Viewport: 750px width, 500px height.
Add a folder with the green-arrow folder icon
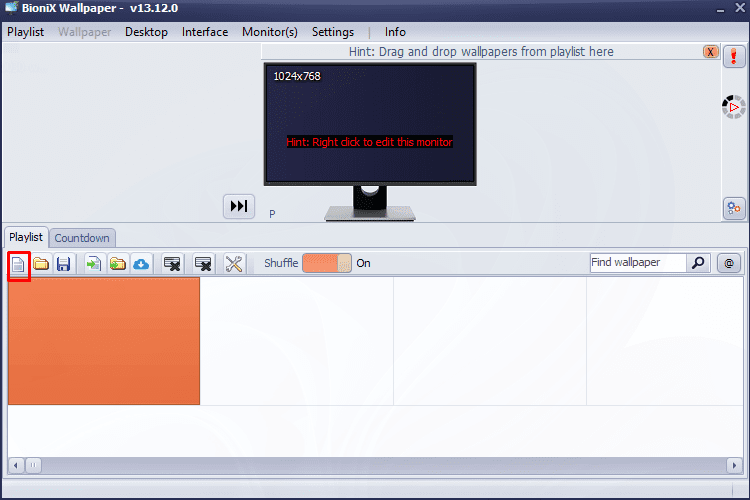pyautogui.click(x=117, y=264)
